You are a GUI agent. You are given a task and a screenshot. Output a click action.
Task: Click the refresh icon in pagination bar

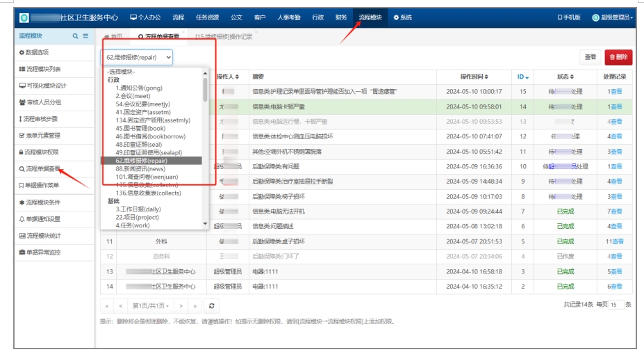click(212, 305)
